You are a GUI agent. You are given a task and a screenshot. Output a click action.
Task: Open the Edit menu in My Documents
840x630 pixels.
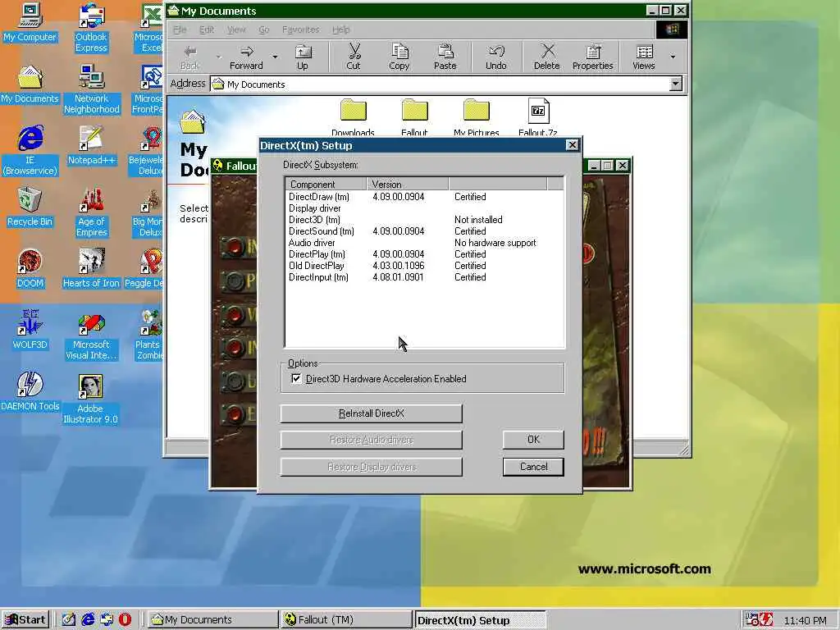207,30
